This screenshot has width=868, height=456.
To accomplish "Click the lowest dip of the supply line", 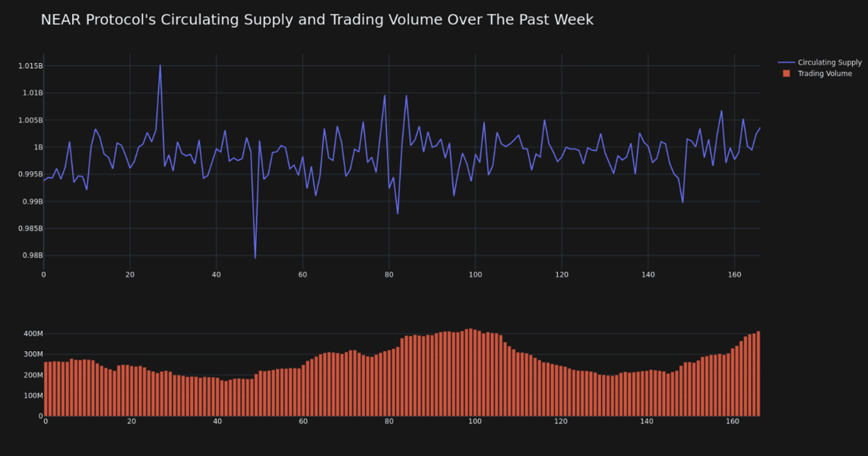I will coord(255,258).
